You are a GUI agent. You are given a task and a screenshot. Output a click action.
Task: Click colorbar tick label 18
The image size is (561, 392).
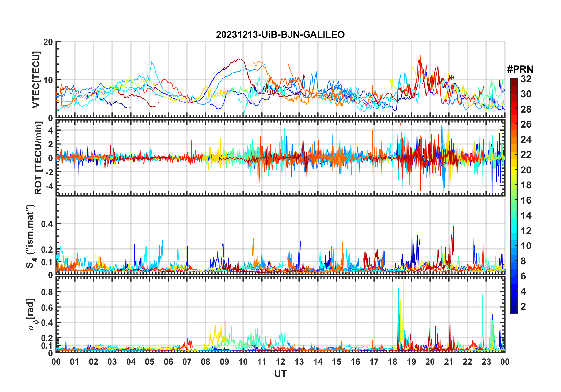tap(526, 185)
